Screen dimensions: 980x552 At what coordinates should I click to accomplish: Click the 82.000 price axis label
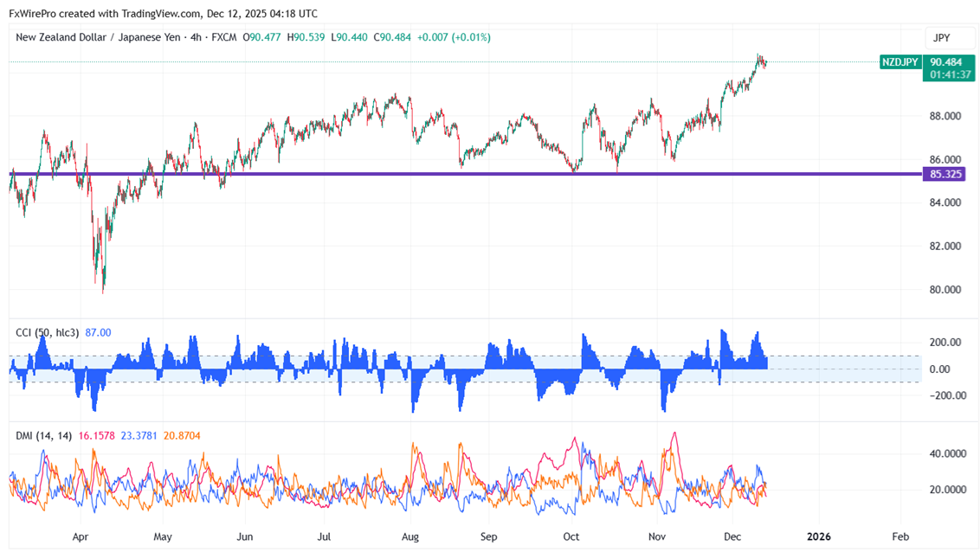[945, 246]
